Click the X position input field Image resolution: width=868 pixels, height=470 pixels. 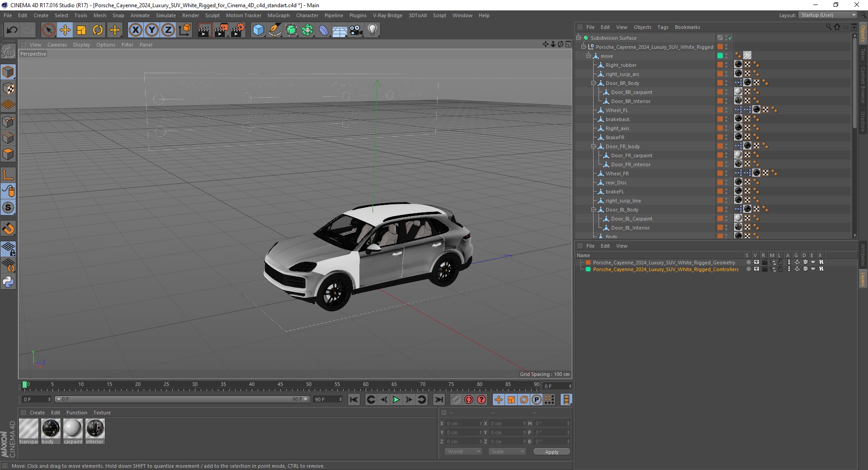point(464,423)
